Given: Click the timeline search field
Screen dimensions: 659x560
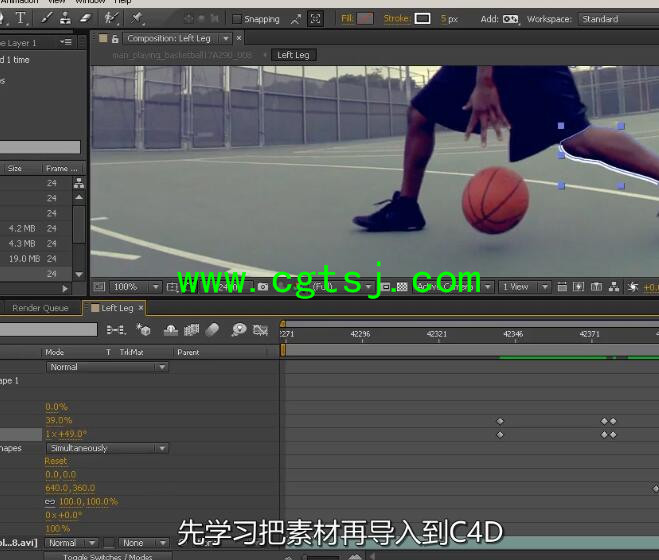Looking at the screenshot, I should (48, 330).
